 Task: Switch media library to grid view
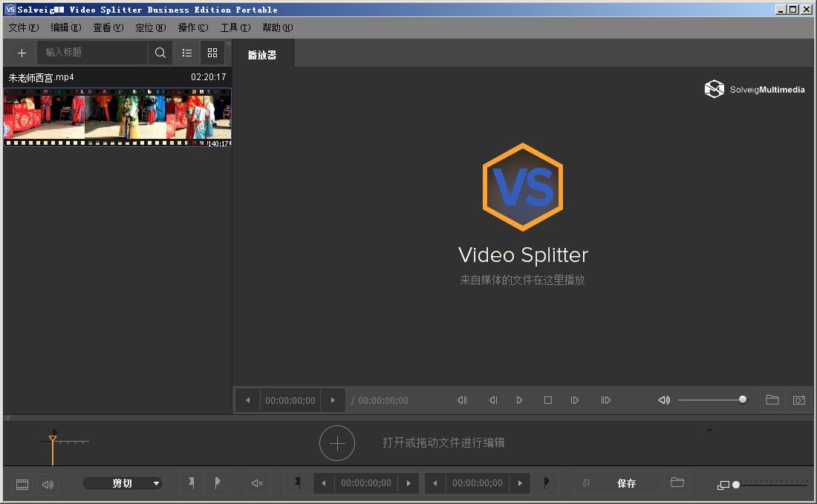[x=212, y=53]
